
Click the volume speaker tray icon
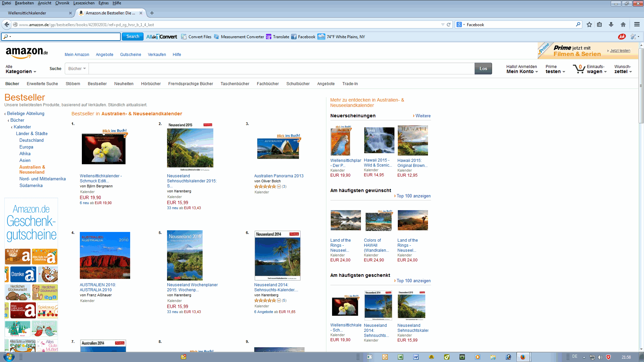600,357
